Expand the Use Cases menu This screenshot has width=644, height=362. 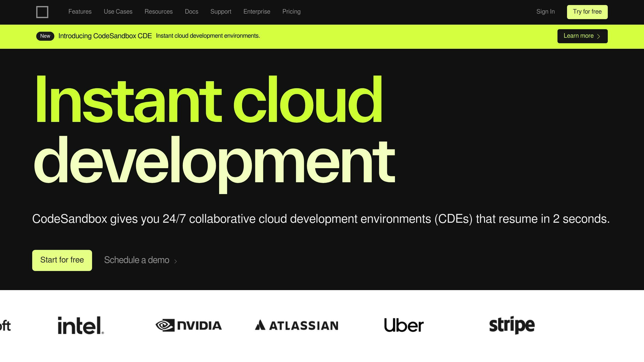118,12
